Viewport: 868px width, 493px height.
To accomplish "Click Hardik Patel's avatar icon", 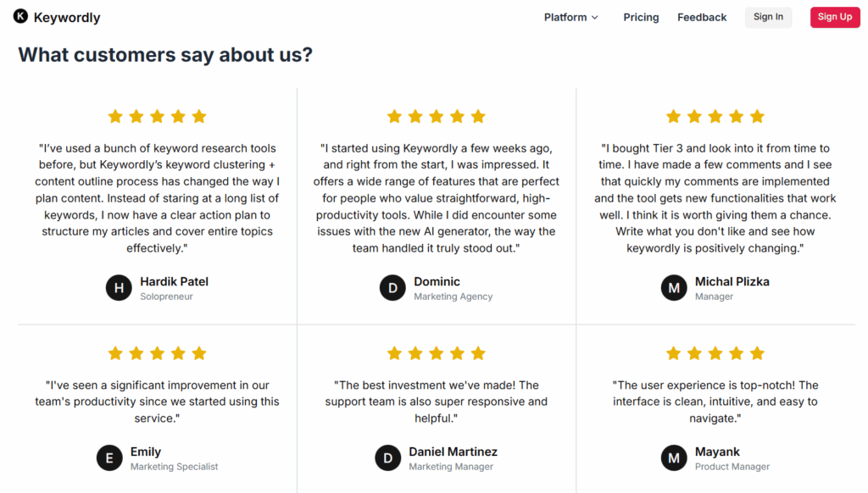I will pos(119,287).
